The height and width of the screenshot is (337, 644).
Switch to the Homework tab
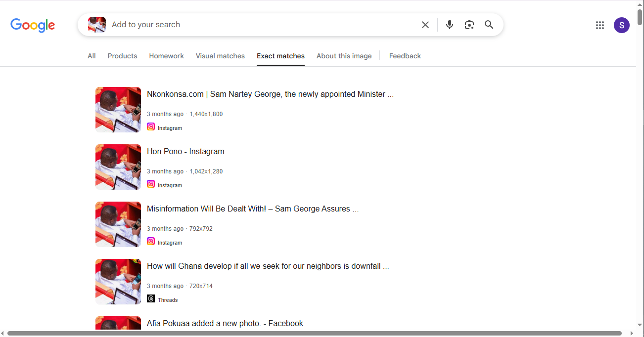pos(166,56)
